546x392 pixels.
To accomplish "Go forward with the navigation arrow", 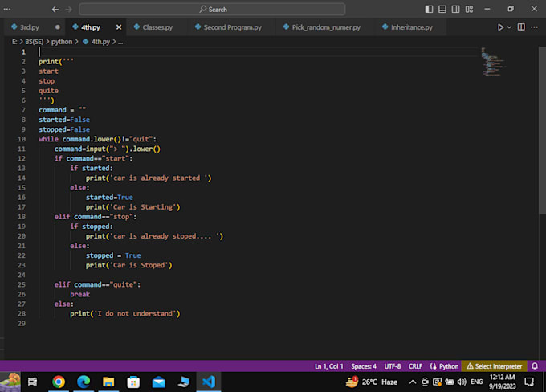I will pyautogui.click(x=69, y=10).
